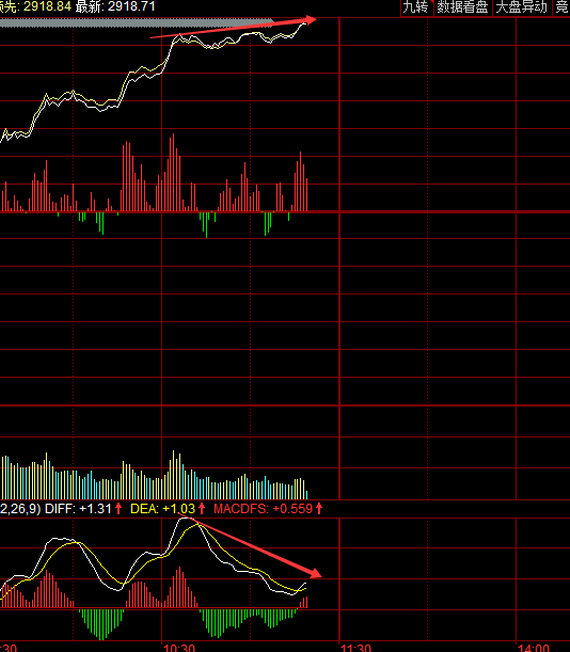Image resolution: width=570 pixels, height=652 pixels.
Task: Select the 大盘异动 tab
Action: click(522, 7)
